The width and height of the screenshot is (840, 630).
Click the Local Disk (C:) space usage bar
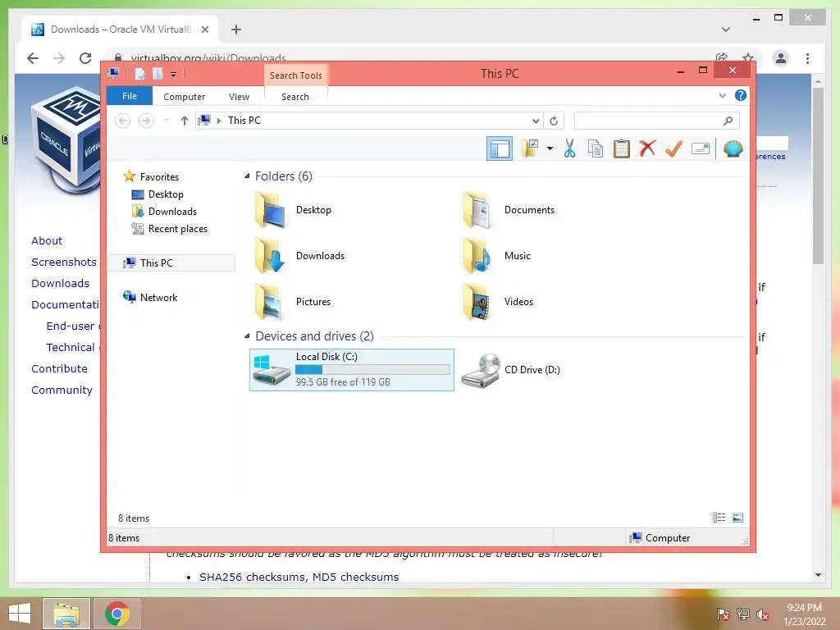click(x=372, y=370)
